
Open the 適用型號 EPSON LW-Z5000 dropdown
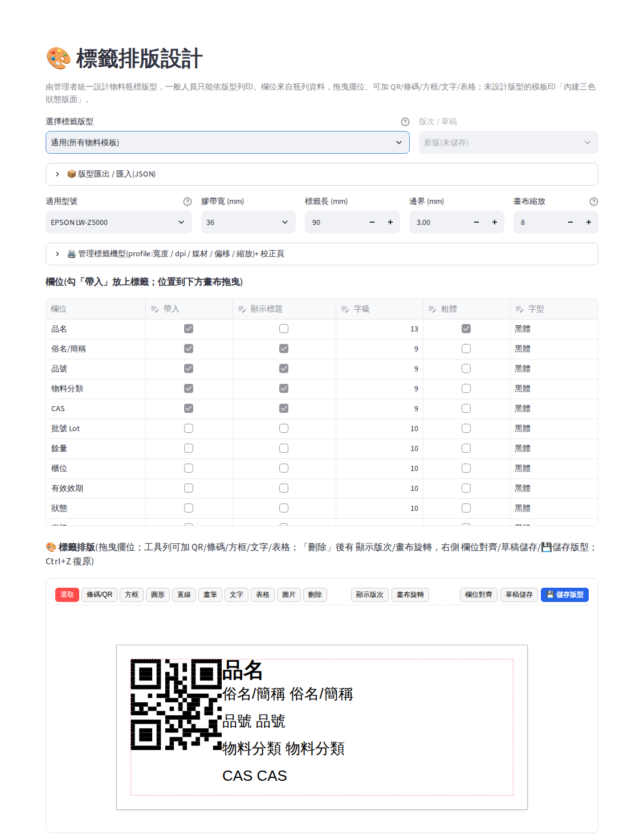(119, 222)
